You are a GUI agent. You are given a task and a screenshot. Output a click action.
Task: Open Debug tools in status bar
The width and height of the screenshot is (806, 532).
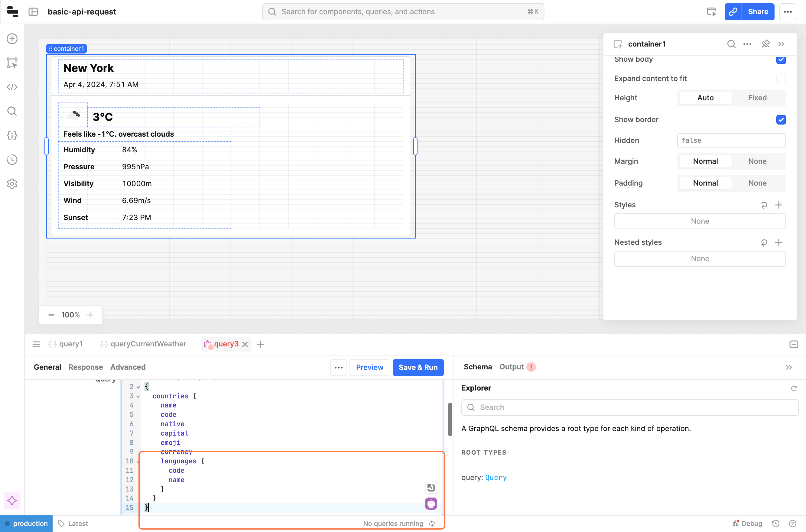[748, 524]
